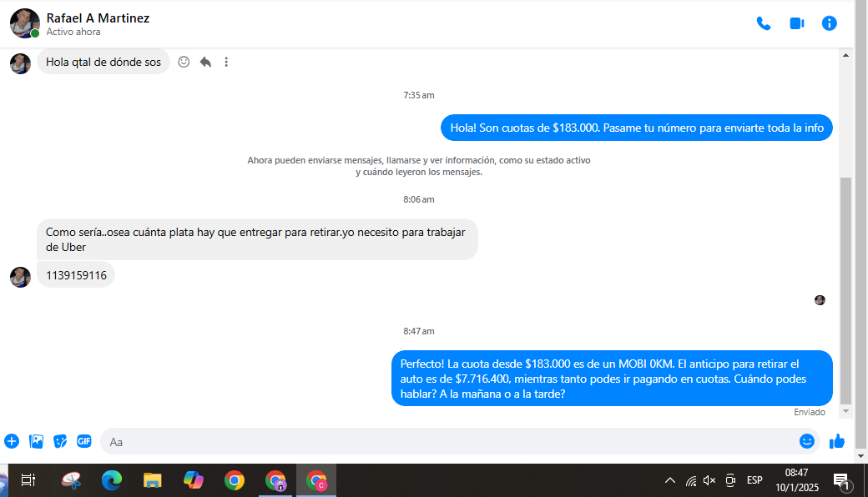
Task: Start a voice call with Rafael
Action: pos(763,23)
